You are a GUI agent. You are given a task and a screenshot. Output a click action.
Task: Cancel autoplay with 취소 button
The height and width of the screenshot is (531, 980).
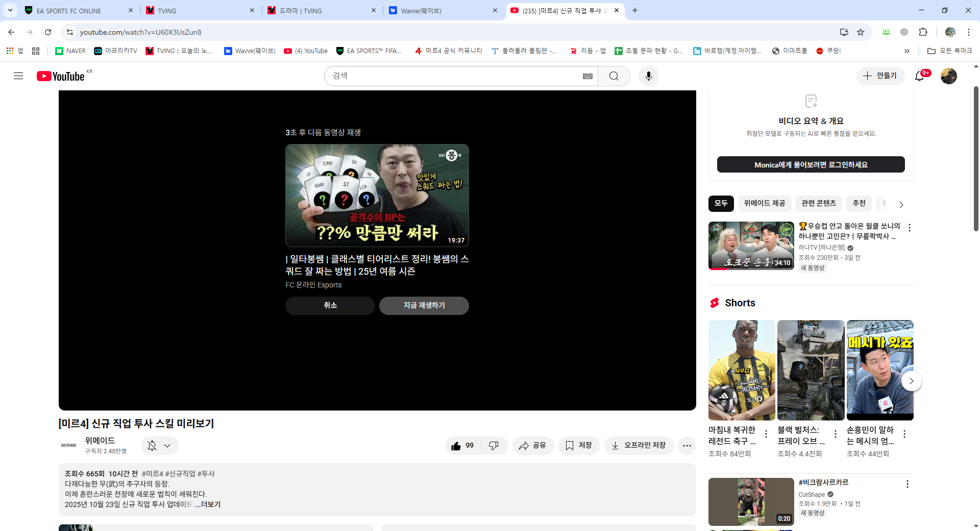pos(330,305)
